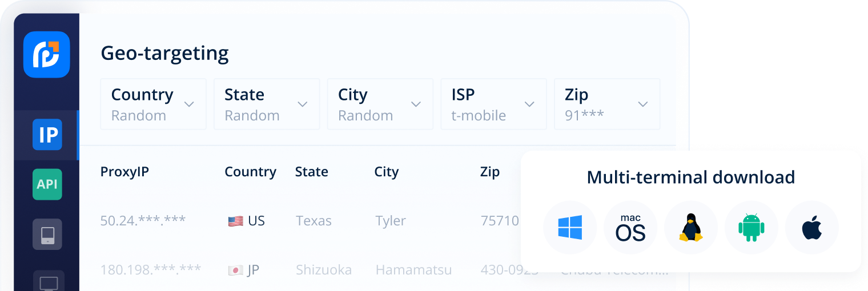Viewport: 868px width, 291px height.
Task: Download the Linux penguin client
Action: (691, 228)
